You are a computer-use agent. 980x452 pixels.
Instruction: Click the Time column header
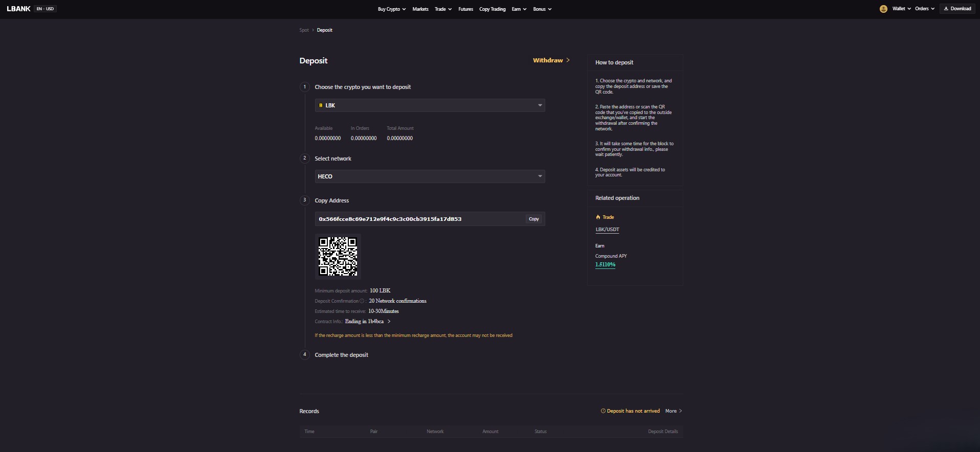click(x=309, y=432)
